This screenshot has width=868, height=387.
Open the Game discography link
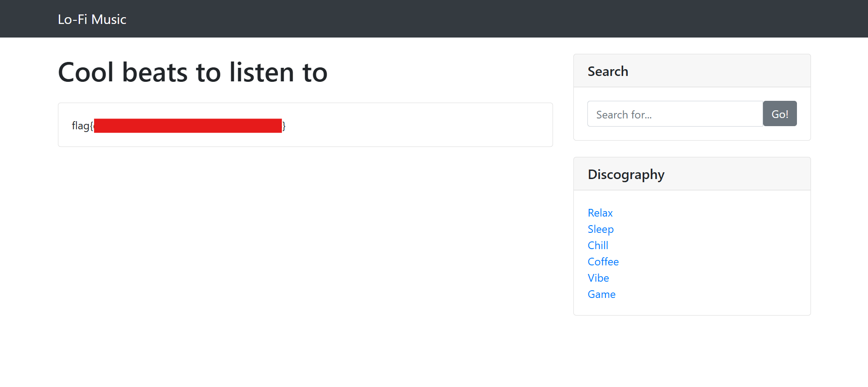click(601, 294)
